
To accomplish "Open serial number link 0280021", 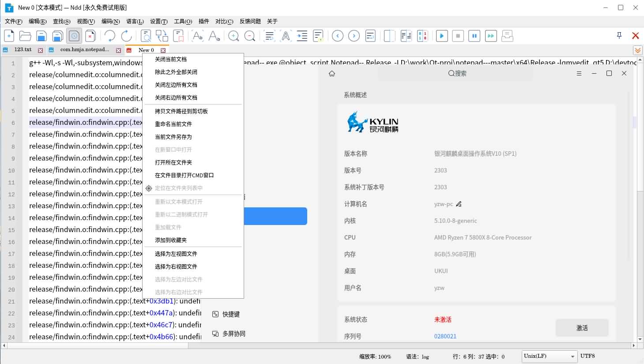I will 445,336.
